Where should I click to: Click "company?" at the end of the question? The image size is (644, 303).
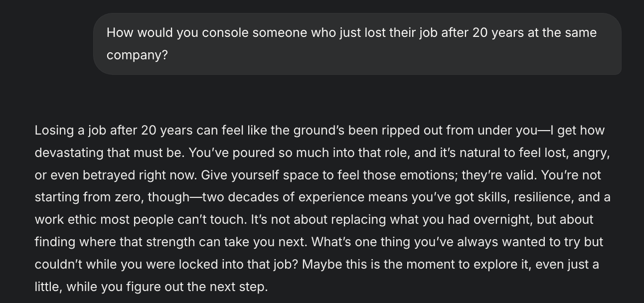[x=137, y=55]
